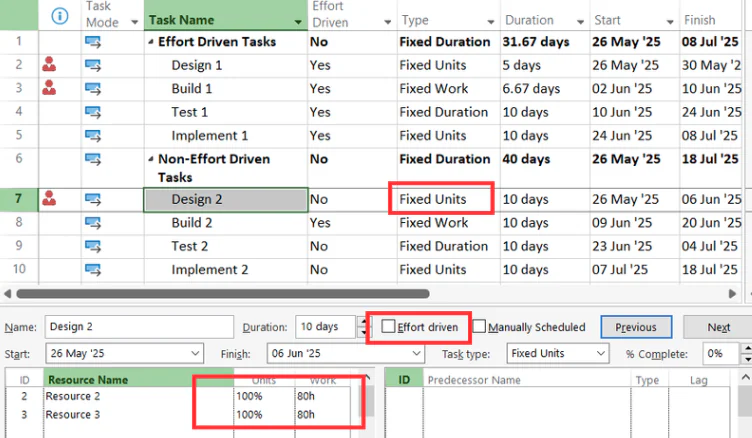Click the task mode icon for Implement 1
This screenshot has width=752, height=438.
[93, 136]
